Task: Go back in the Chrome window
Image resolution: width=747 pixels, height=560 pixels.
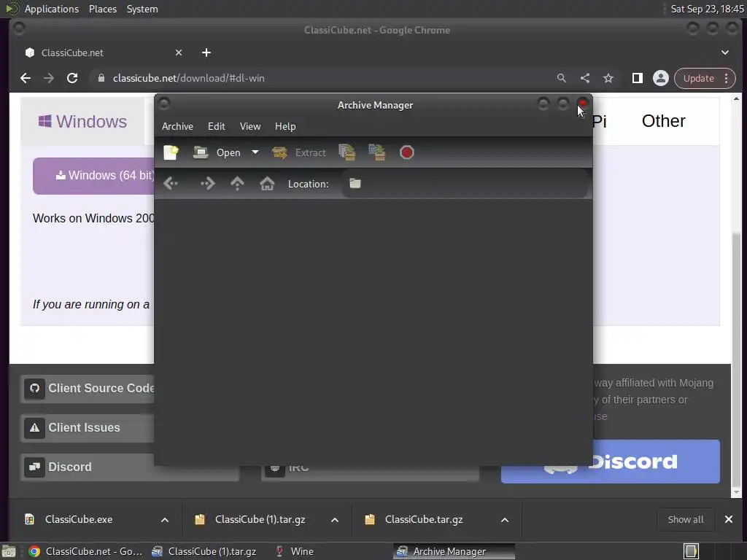Action: coord(26,78)
